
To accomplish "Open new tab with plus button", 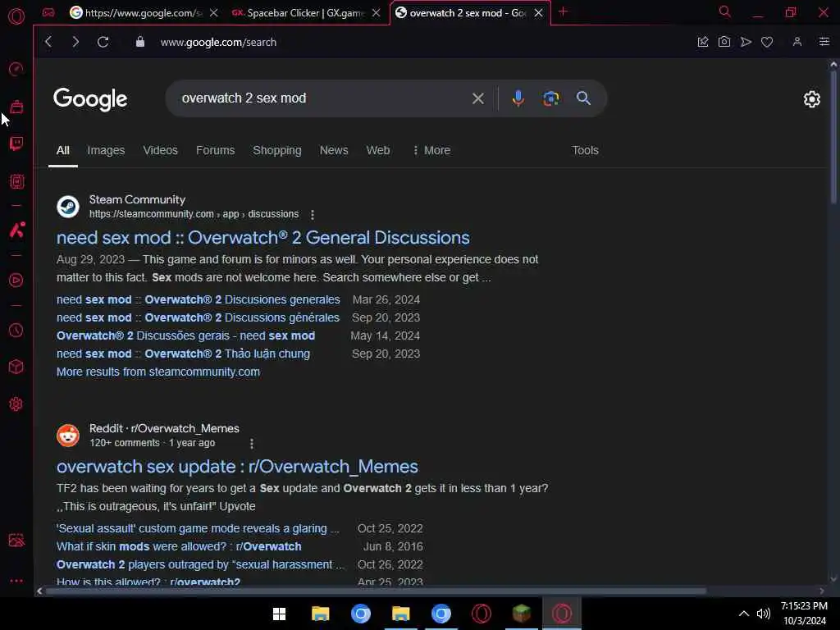I will click(x=563, y=11).
